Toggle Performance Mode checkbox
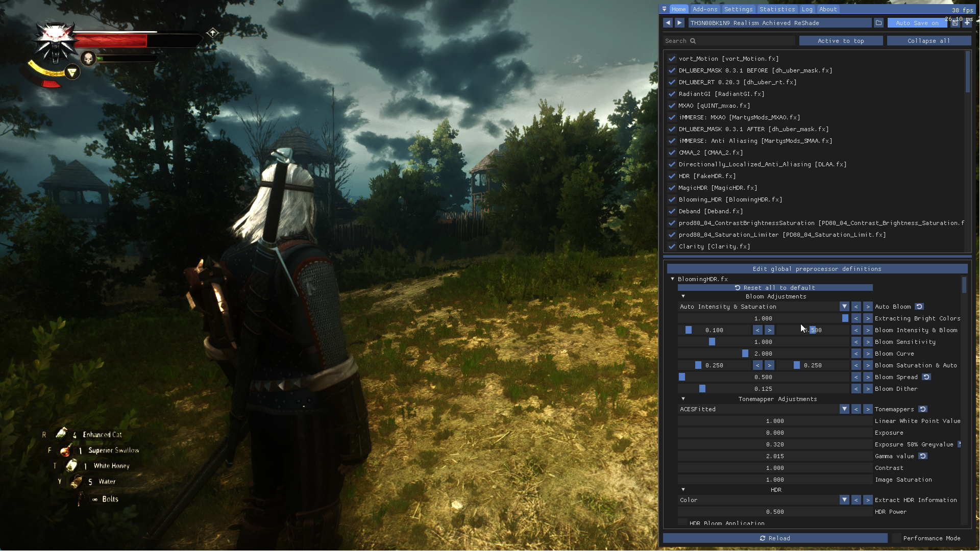 (896, 538)
